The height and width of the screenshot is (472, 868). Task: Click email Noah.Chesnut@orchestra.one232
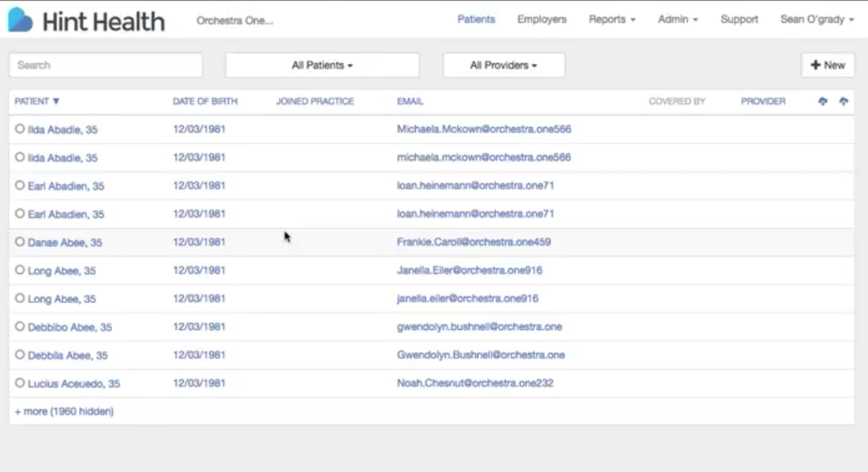475,384
